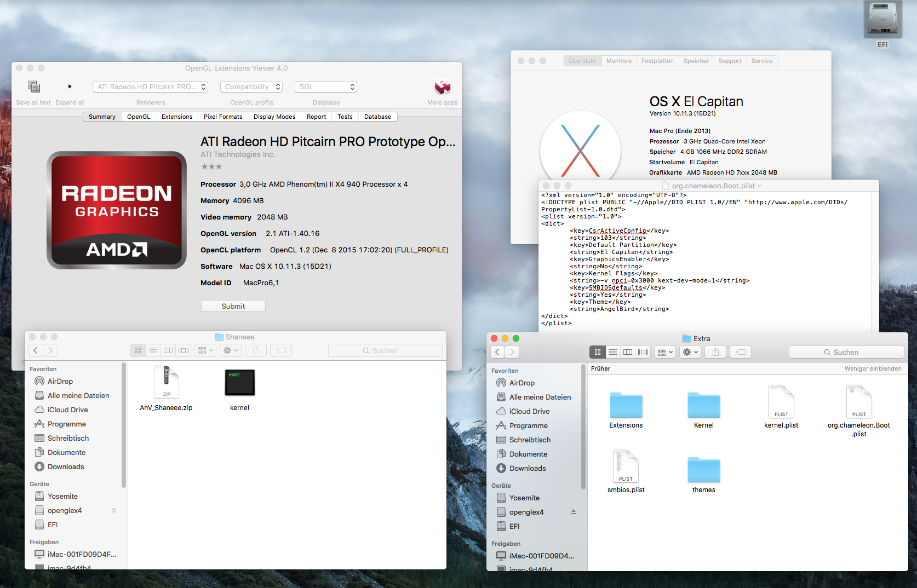Open arrange-by dropdown in Shaneee window

click(x=205, y=350)
